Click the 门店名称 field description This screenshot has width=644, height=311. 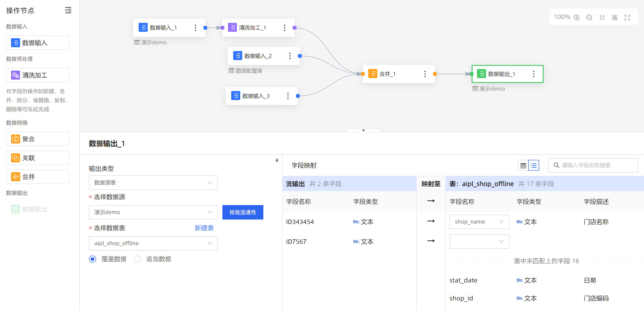pyautogui.click(x=596, y=222)
